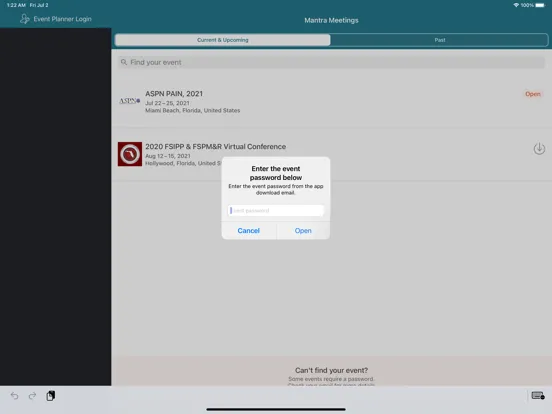Click the Aug 12–15, 2021 date text
The image size is (552, 414).
pos(168,156)
